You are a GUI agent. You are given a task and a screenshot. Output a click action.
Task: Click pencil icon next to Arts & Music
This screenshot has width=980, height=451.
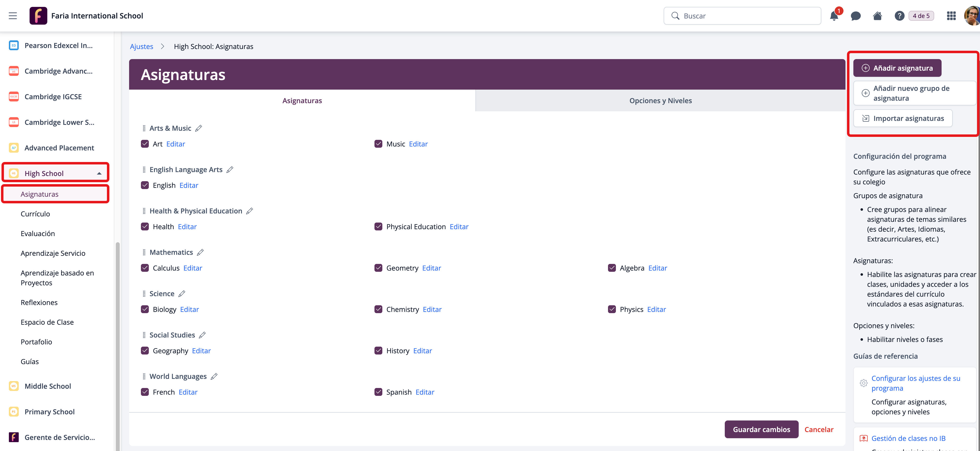tap(199, 128)
